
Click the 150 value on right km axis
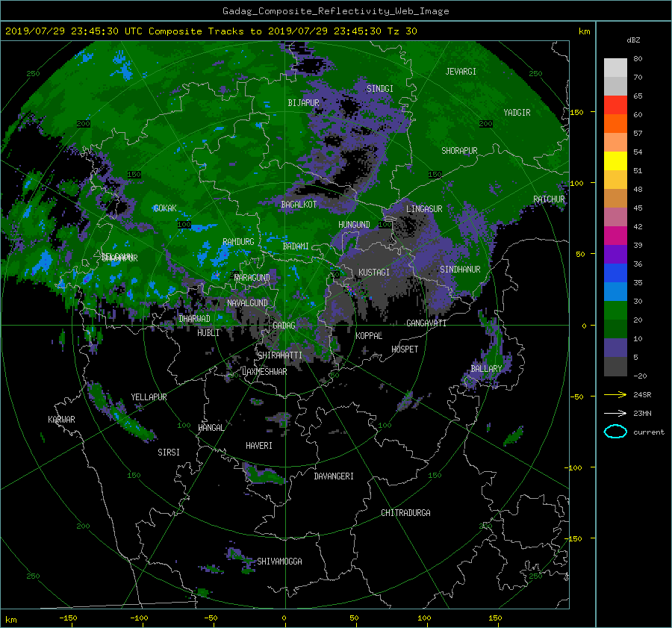pos(577,112)
